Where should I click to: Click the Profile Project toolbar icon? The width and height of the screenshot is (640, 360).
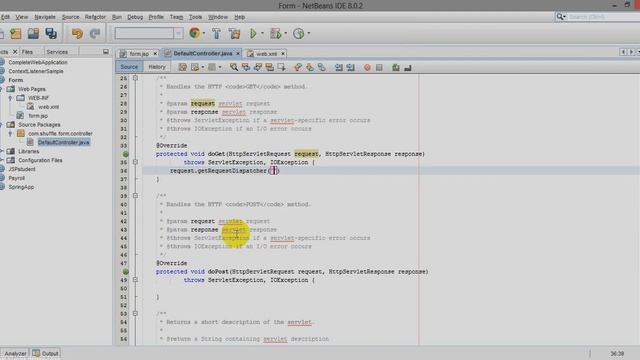pyautogui.click(x=299, y=33)
